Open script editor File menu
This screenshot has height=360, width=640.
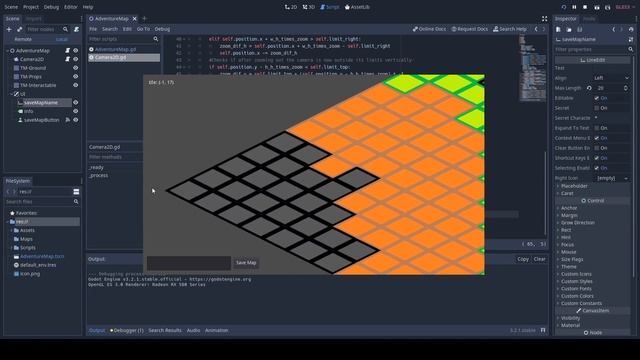[x=93, y=29]
